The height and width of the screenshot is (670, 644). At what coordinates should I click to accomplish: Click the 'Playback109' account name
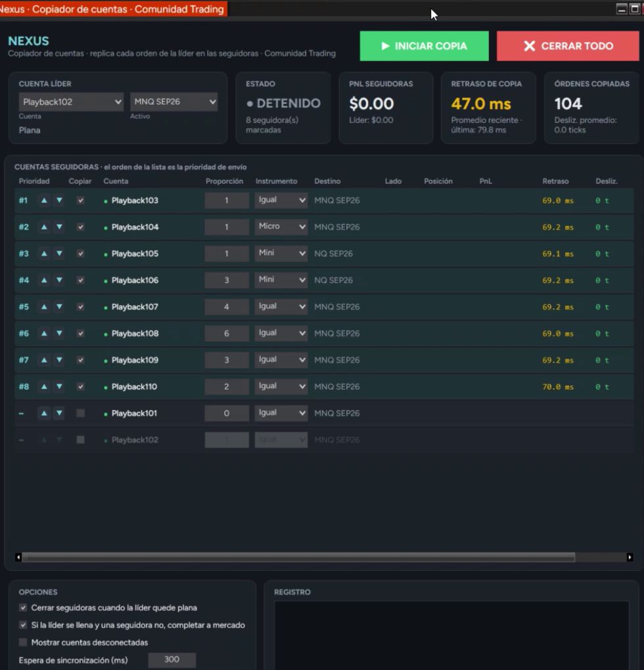click(x=135, y=360)
